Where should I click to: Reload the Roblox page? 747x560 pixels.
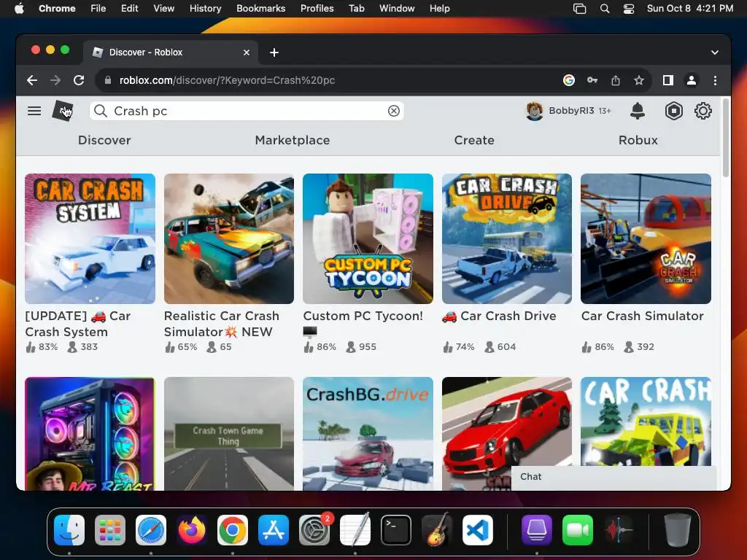(x=79, y=80)
